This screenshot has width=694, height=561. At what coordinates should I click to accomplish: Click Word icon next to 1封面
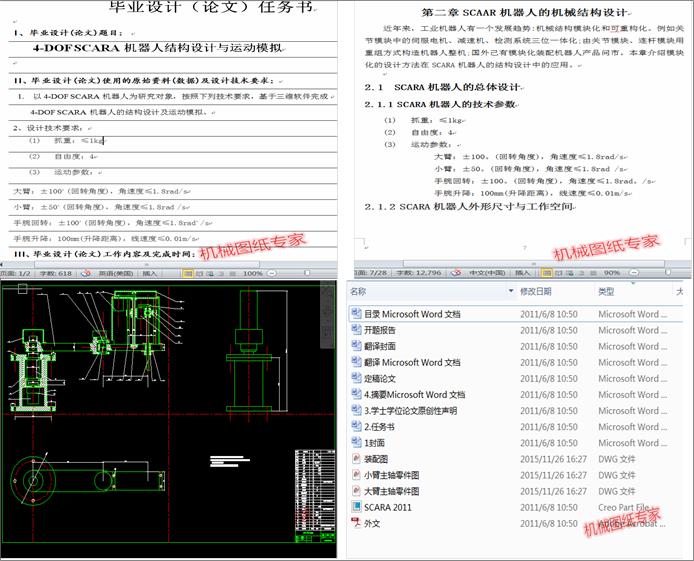click(x=356, y=442)
